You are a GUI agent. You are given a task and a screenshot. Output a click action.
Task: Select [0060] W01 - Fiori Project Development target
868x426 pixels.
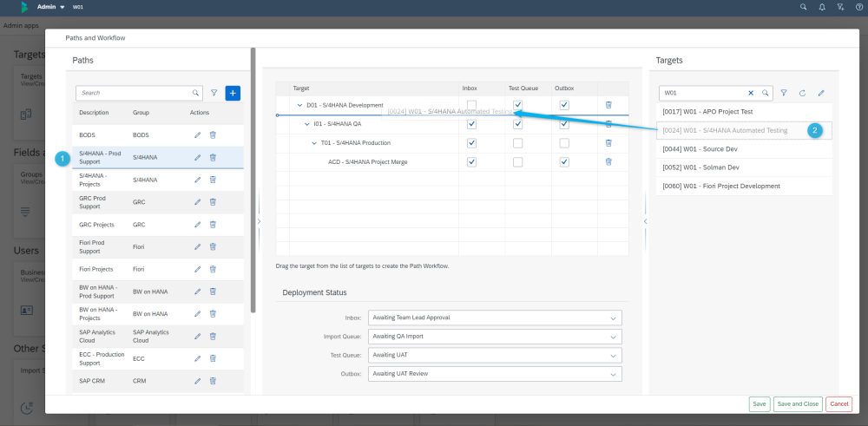click(744, 186)
